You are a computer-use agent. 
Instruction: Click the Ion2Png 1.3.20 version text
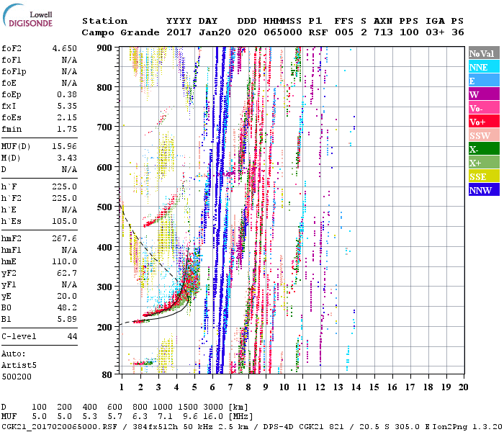(x=468, y=427)
